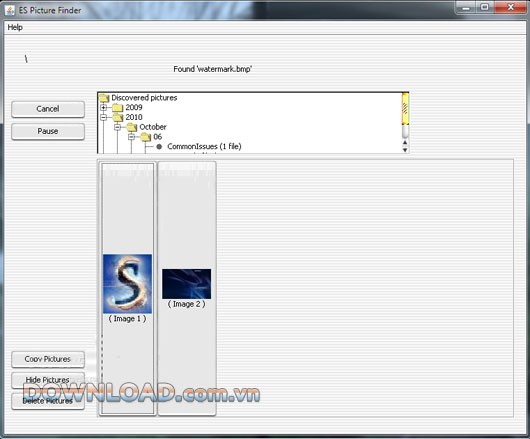Minimize the ES Picture Finder window
Viewport: 530px width, 439px height.
(x=466, y=7)
